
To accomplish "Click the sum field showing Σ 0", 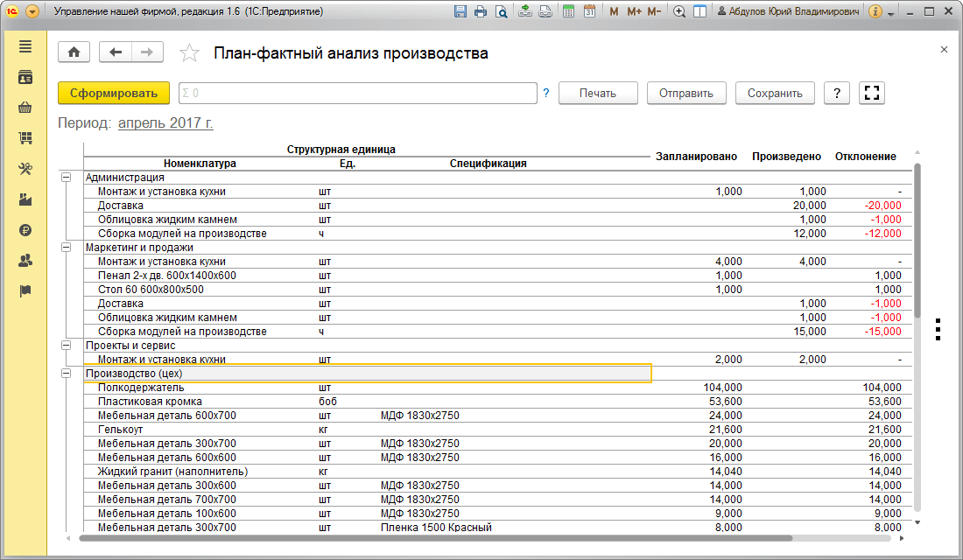I will point(358,94).
